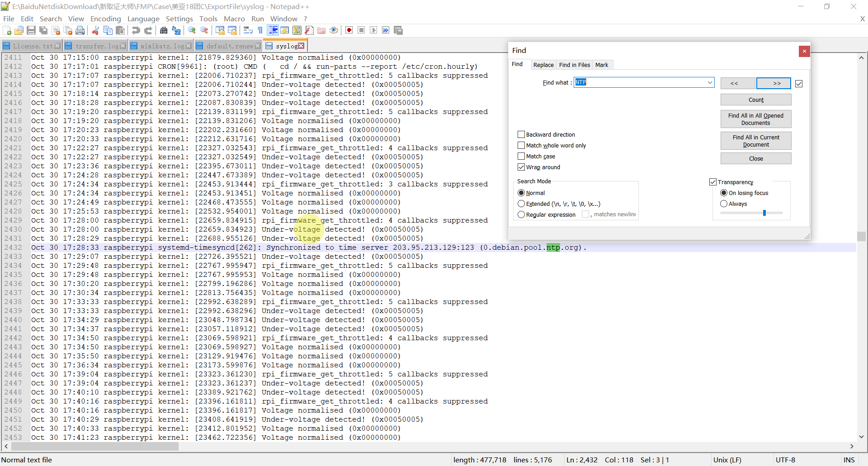868x466 pixels.
Task: Switch to Find in Files tab
Action: point(574,65)
